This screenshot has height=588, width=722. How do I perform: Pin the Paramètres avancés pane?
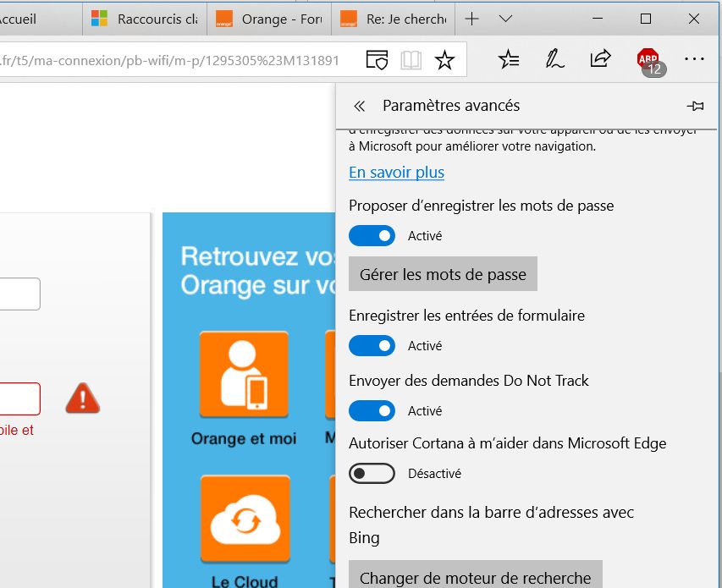click(696, 106)
